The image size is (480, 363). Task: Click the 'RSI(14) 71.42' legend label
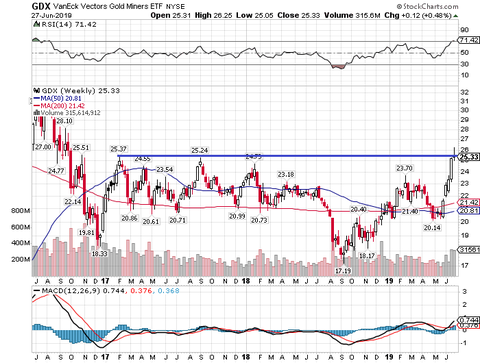(x=68, y=25)
